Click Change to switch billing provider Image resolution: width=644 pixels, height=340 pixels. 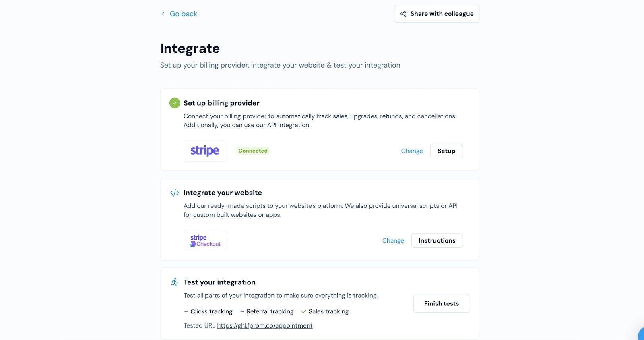pyautogui.click(x=412, y=151)
